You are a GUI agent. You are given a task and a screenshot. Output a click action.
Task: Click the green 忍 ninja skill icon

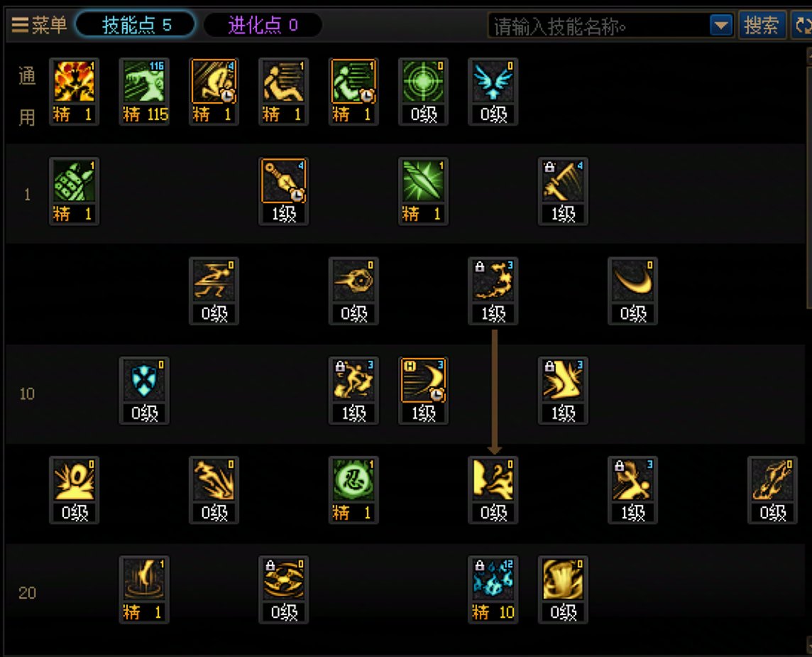pos(353,490)
